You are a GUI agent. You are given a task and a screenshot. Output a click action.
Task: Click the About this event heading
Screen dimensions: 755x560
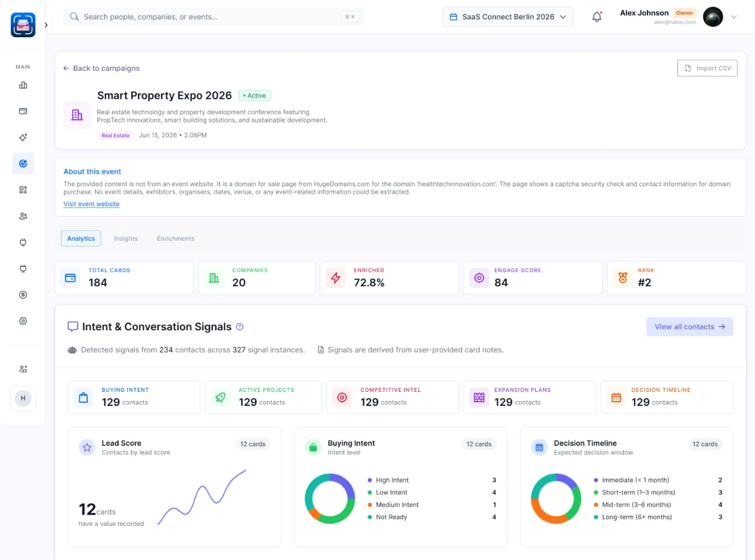pyautogui.click(x=93, y=171)
